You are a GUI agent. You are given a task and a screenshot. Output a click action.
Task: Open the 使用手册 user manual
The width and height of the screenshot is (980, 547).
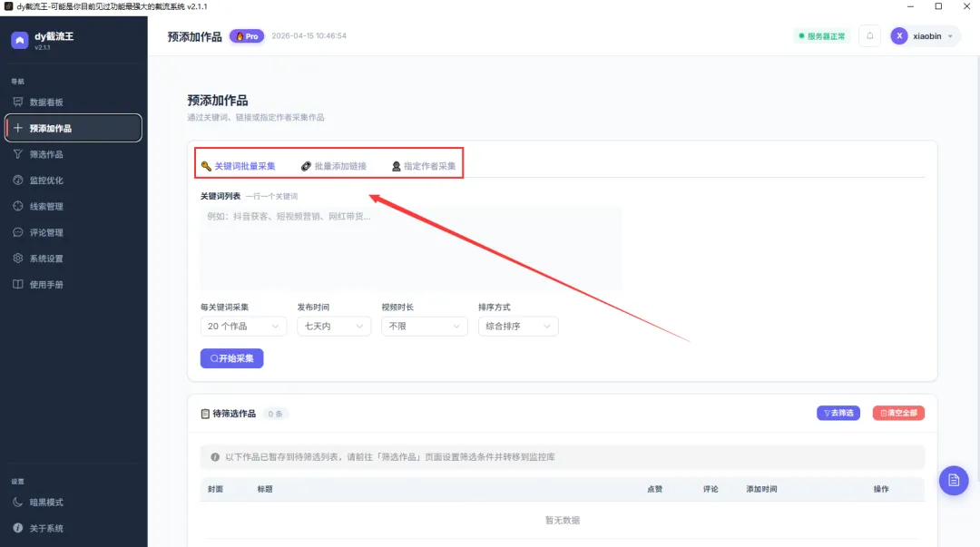point(54,285)
